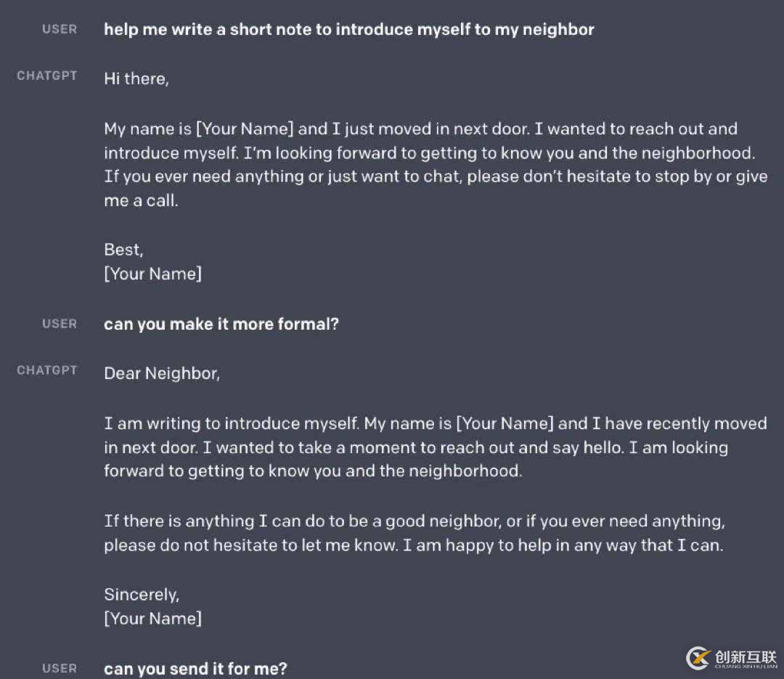The width and height of the screenshot is (784, 679).
Task: Click the "Dear Neighbor," salutation
Action: (x=162, y=373)
